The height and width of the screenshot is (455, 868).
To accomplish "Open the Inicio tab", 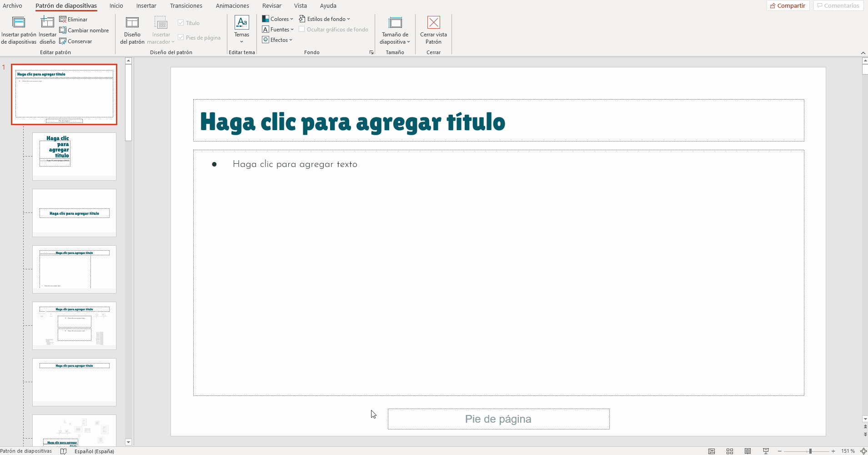I will click(x=116, y=5).
